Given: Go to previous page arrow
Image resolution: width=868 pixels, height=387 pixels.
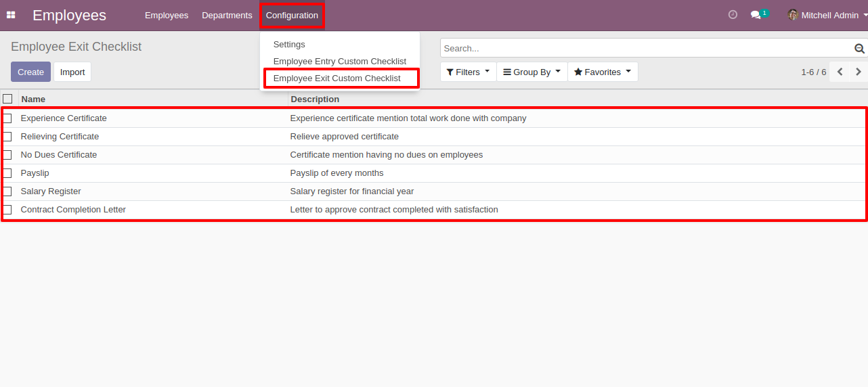Looking at the screenshot, I should (x=840, y=72).
